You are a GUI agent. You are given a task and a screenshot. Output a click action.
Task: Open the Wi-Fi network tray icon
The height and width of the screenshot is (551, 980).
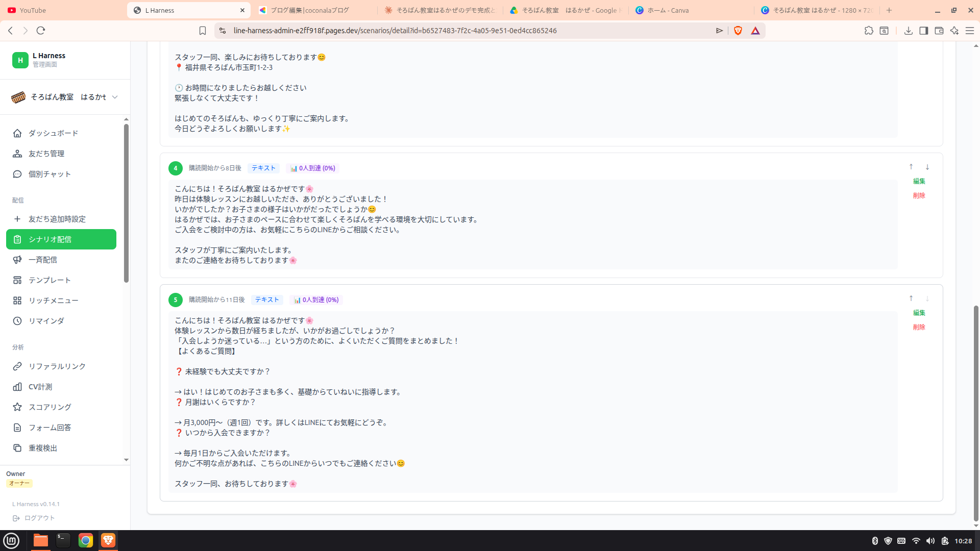coord(916,541)
